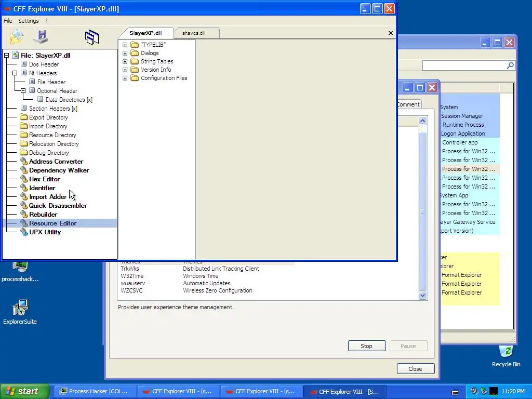Click the UPX Utility tool icon

[x=24, y=232]
